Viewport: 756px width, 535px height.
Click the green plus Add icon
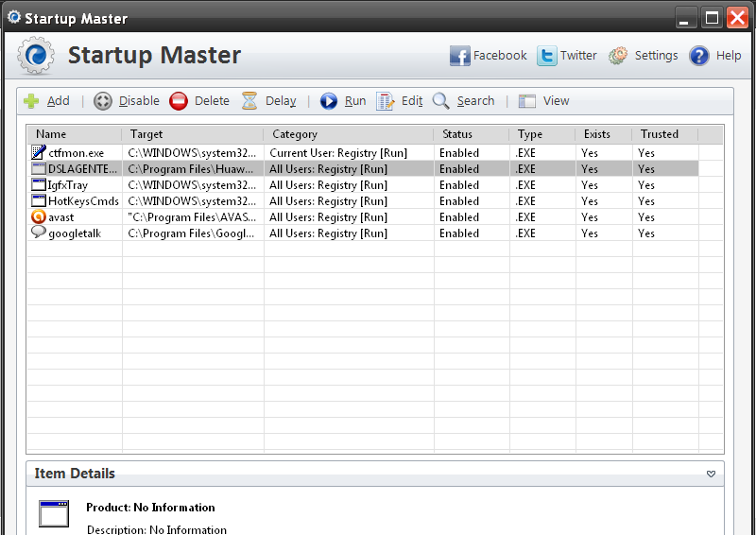coord(31,101)
